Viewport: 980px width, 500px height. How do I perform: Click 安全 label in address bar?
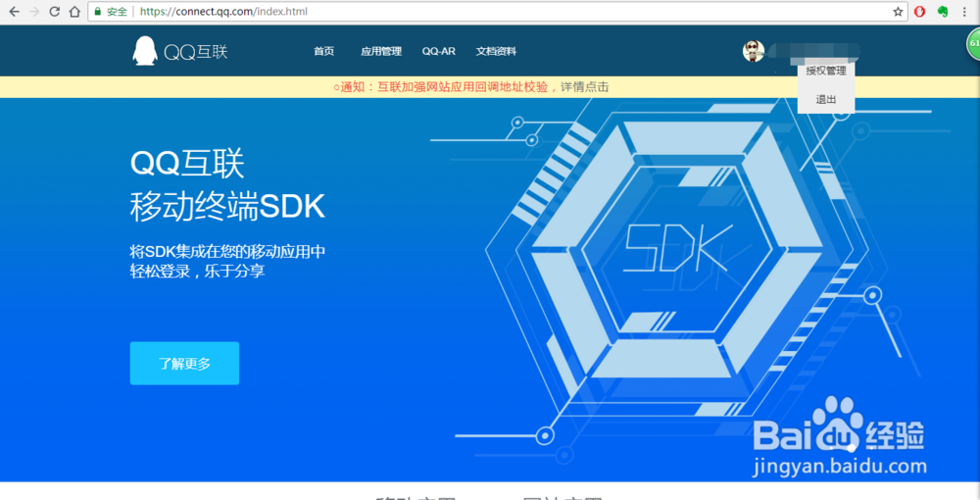pos(117,11)
